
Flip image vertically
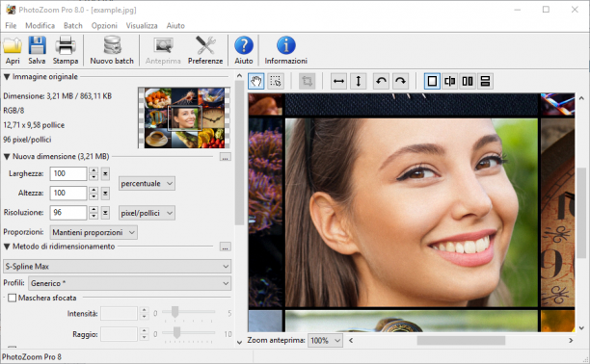359,81
